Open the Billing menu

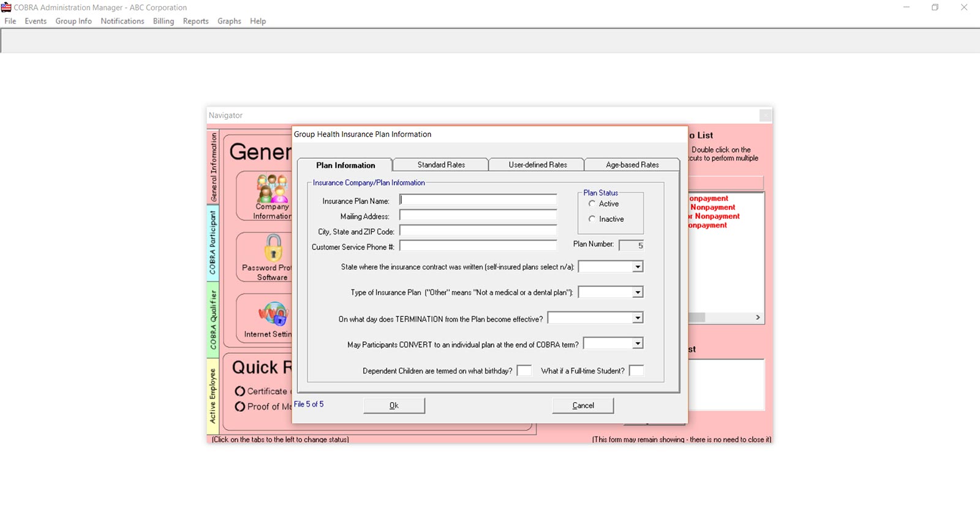163,21
